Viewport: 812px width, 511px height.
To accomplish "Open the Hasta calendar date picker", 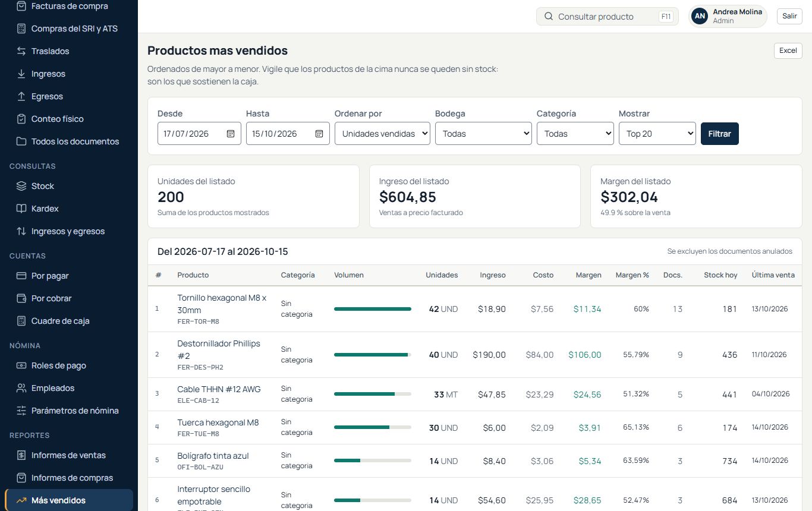I will 319,134.
